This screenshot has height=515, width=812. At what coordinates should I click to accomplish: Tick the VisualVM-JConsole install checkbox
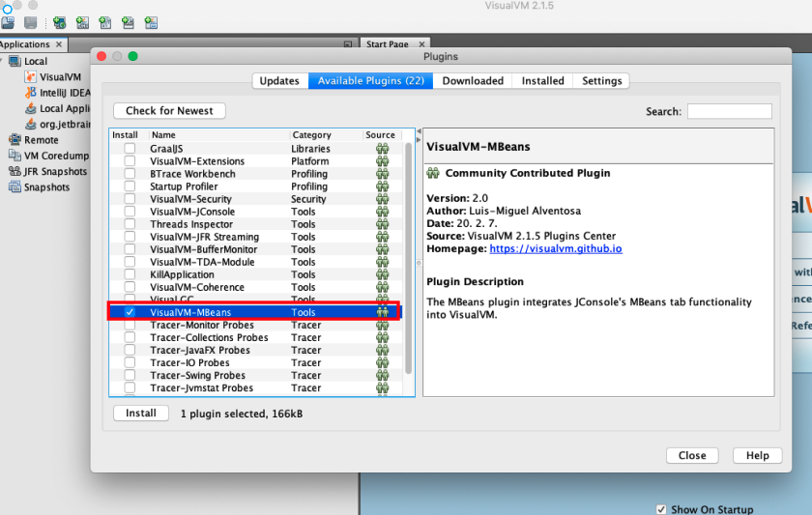click(x=130, y=212)
